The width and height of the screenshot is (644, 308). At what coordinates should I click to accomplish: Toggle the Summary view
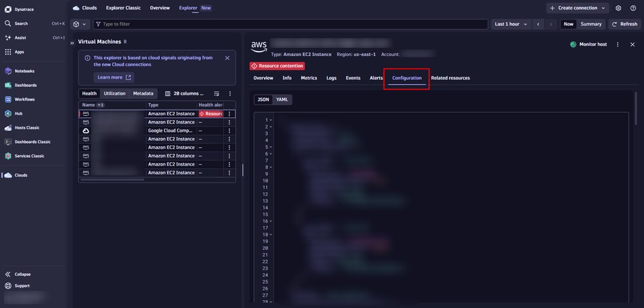coord(591,24)
